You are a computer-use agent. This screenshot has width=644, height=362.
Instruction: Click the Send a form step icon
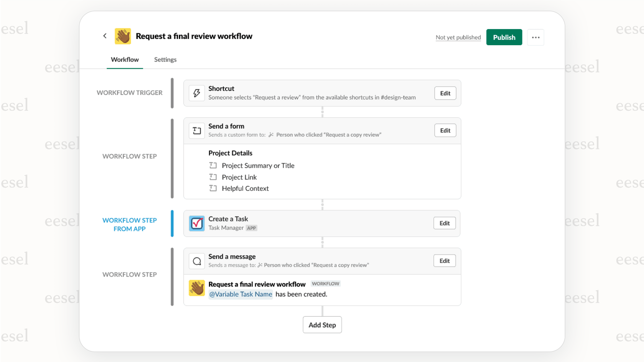click(197, 130)
